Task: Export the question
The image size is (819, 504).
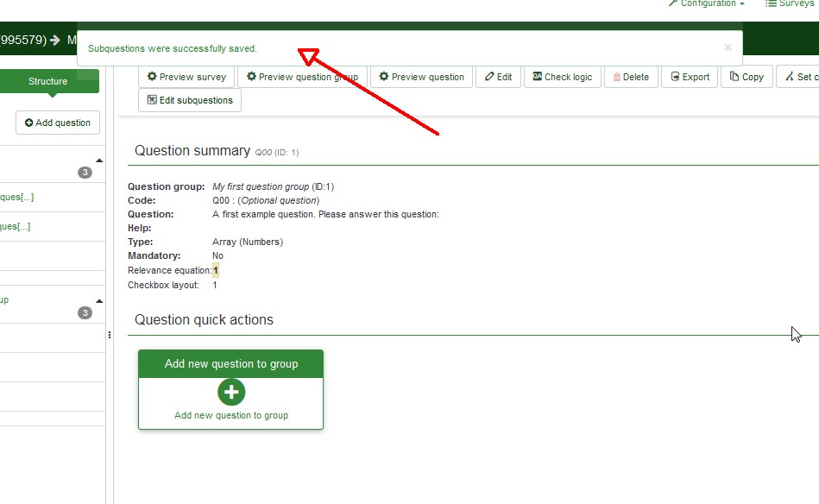Action: point(690,77)
